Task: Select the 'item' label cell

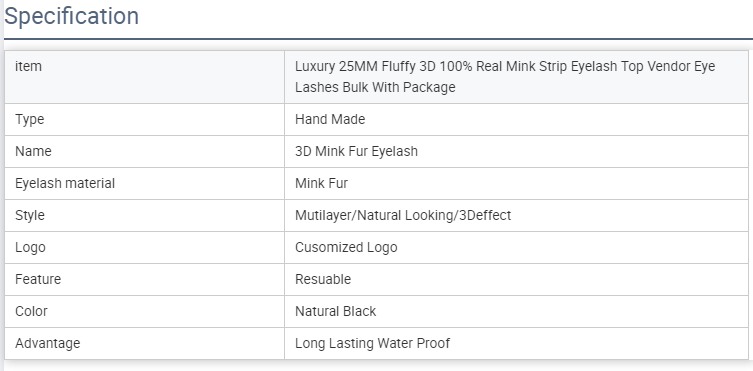Action: (145, 77)
